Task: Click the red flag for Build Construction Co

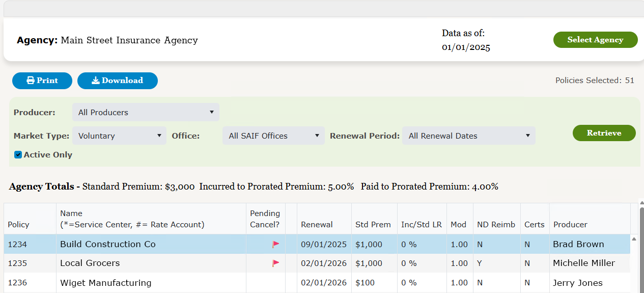Action: [275, 245]
